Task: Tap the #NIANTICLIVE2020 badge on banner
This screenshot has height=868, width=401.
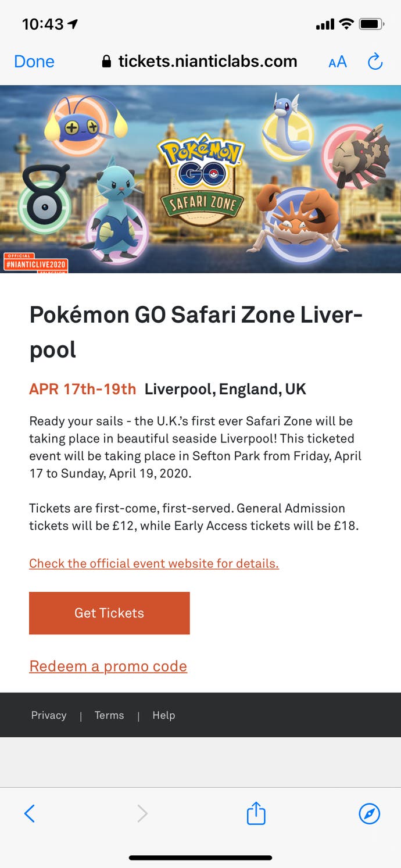Action: [x=36, y=264]
